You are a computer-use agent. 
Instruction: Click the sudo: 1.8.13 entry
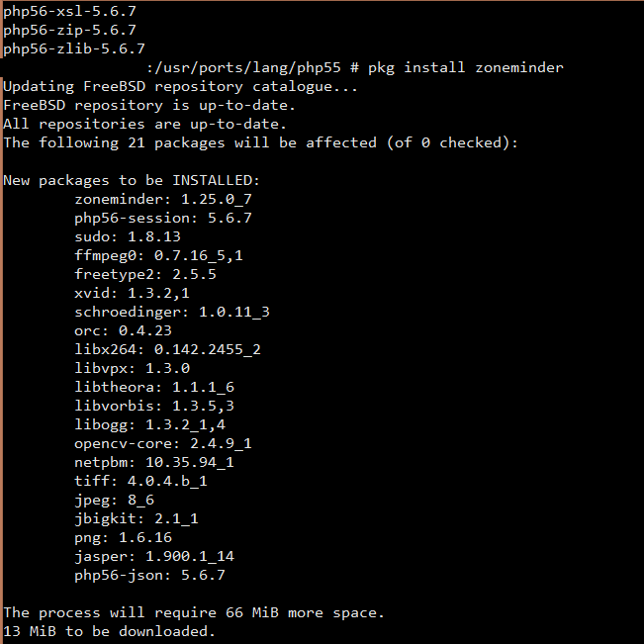coord(128,236)
